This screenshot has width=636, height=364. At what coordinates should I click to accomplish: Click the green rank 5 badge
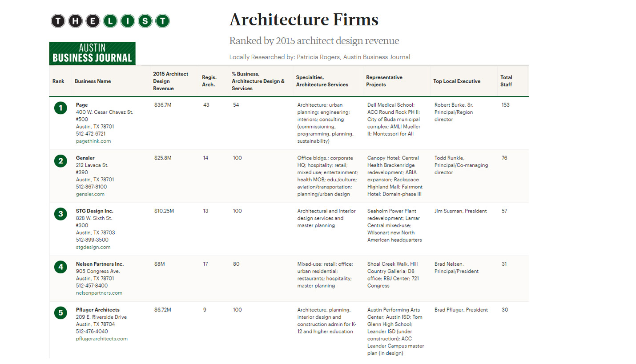click(60, 313)
